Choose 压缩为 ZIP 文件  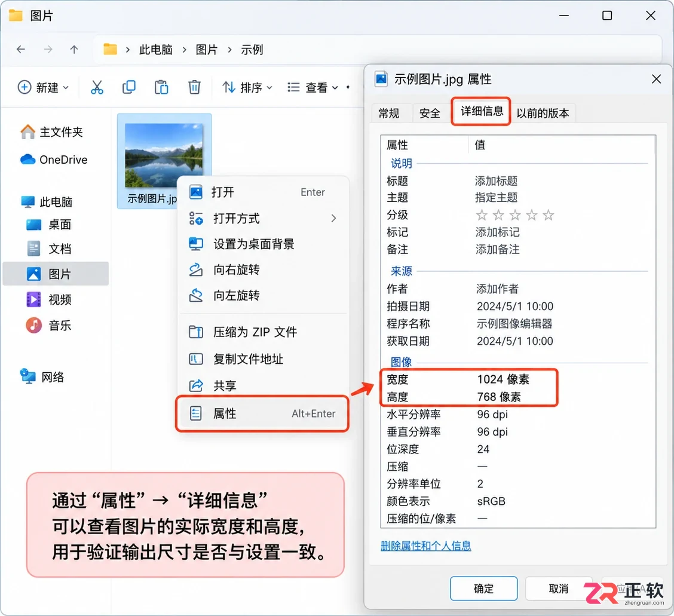pyautogui.click(x=263, y=332)
